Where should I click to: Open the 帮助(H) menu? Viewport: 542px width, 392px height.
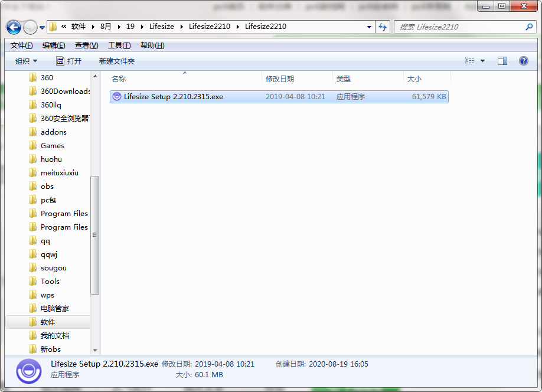[x=152, y=45]
